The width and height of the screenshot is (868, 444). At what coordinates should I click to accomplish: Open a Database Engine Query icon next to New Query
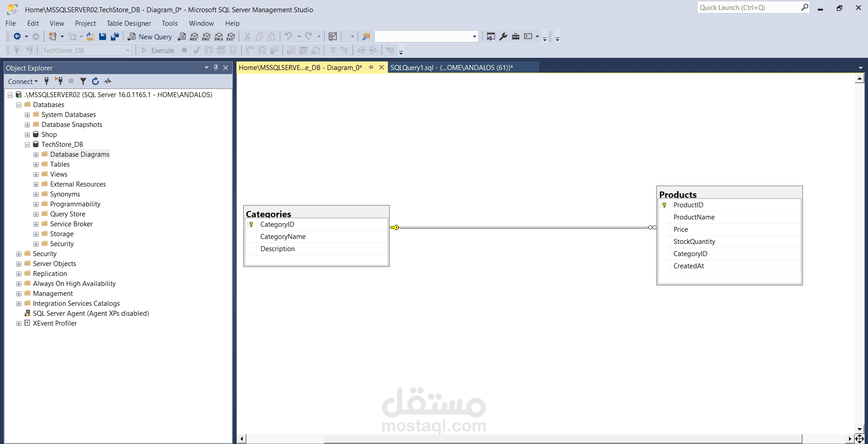click(x=182, y=37)
